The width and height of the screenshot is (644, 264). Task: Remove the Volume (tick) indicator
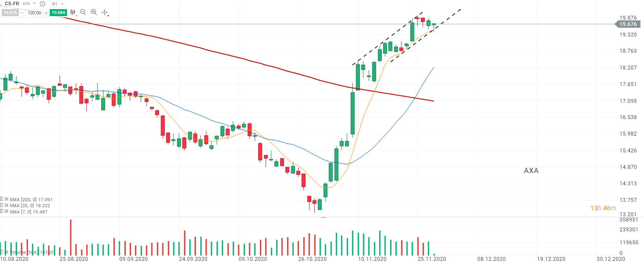pyautogui.click(x=6, y=252)
